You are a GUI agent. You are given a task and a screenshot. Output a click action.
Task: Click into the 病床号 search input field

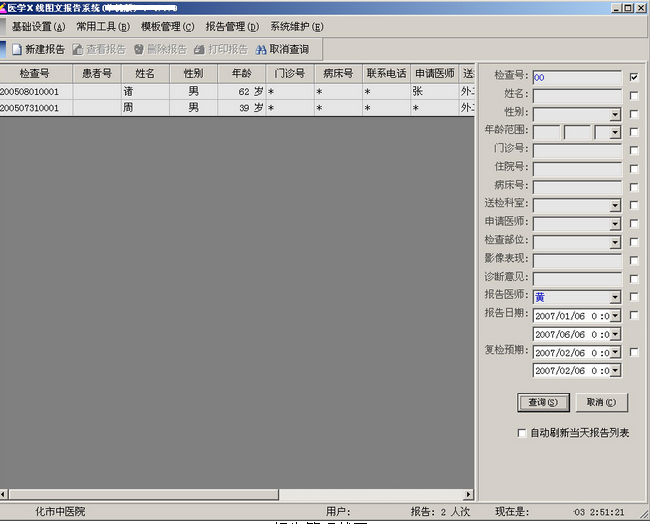click(577, 187)
